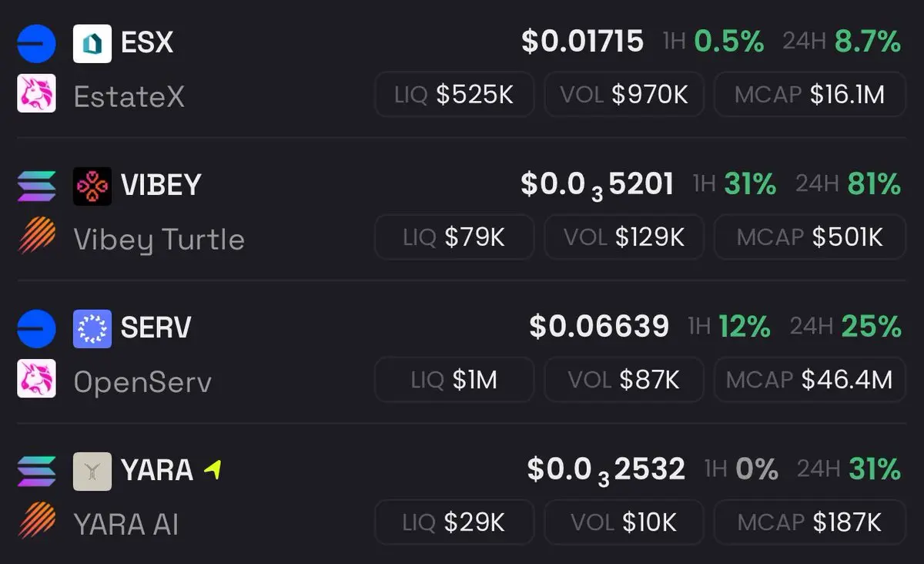Image resolution: width=924 pixels, height=564 pixels.
Task: Click the SERV token logo icon
Action: tap(92, 328)
